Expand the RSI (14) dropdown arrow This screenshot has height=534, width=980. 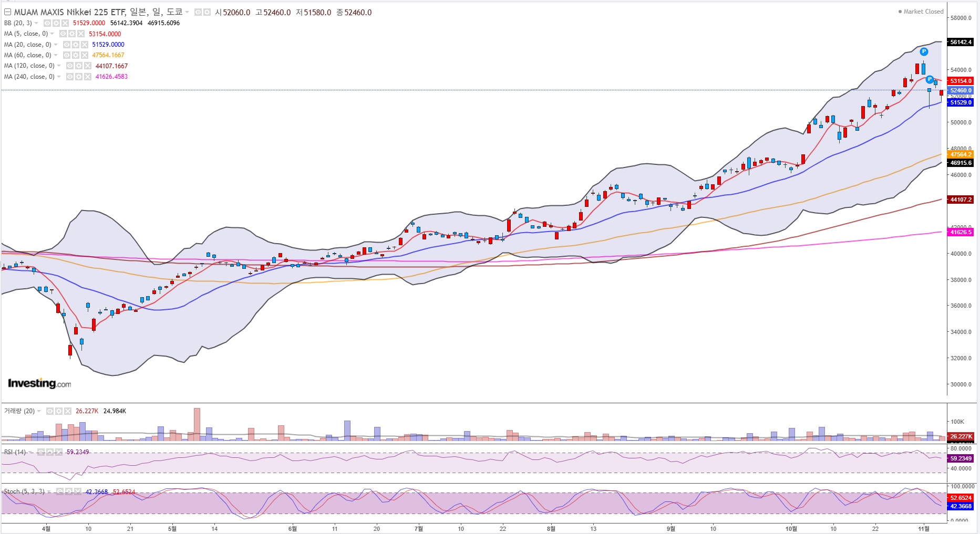point(30,452)
